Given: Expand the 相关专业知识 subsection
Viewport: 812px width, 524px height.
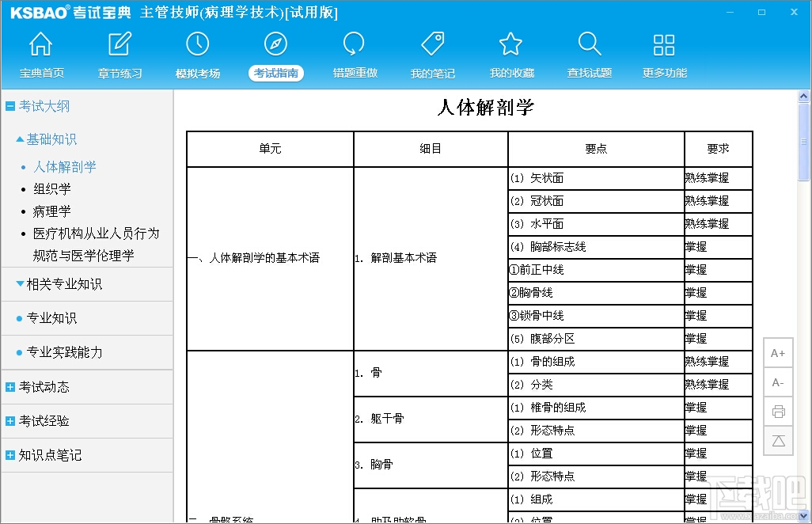Looking at the screenshot, I should (20, 283).
